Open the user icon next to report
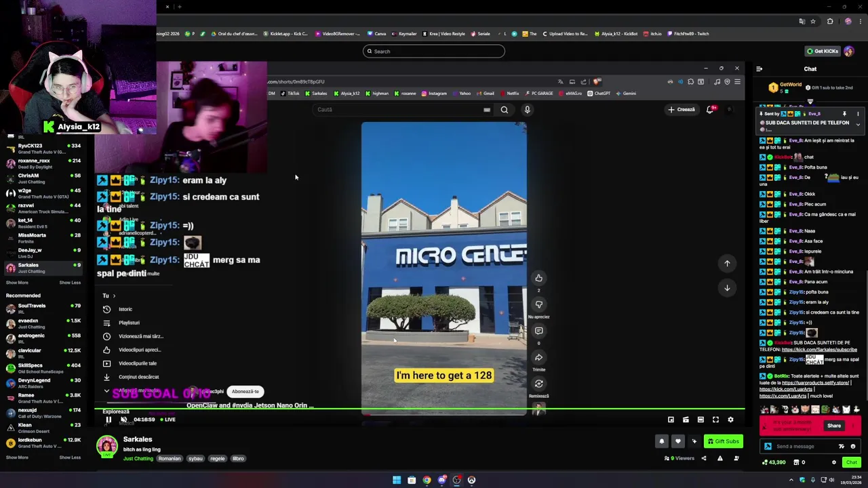Screen dimensions: 868x488 tap(736, 458)
